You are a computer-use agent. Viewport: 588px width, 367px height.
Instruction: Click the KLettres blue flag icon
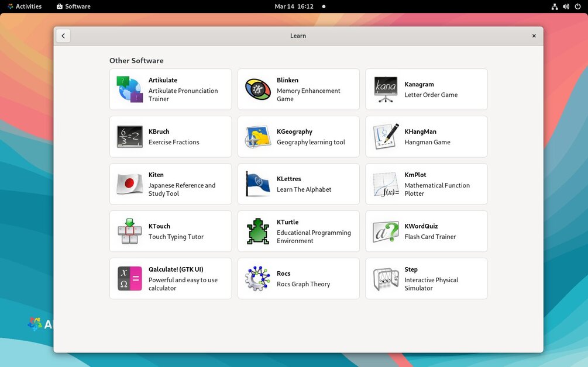coord(258,184)
